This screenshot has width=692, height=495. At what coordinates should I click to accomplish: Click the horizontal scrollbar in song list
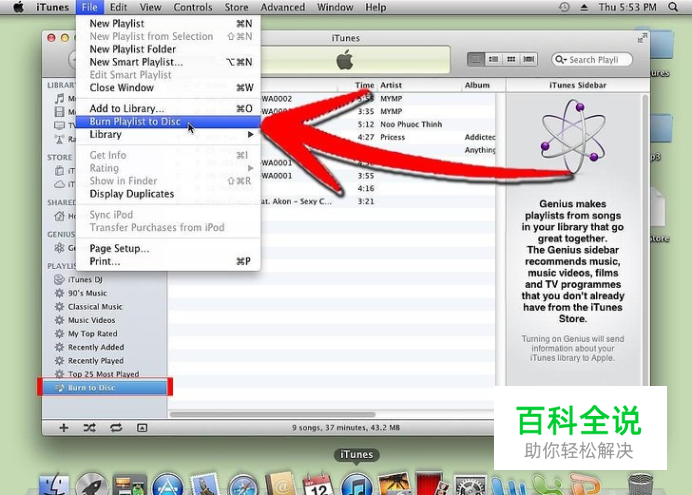pos(272,414)
